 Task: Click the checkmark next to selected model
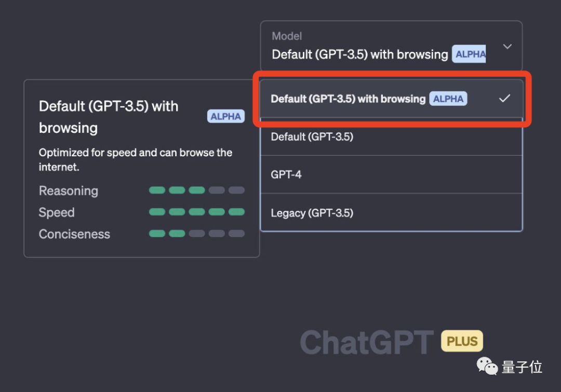tap(504, 98)
